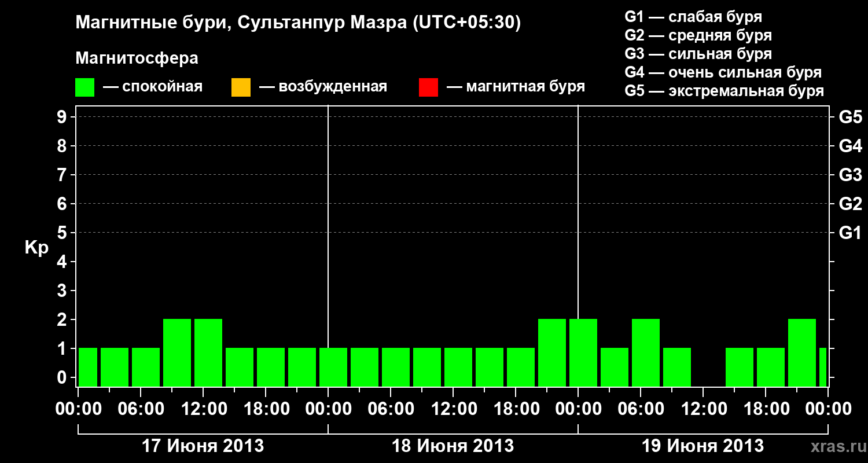868x463 pixels.
Task: Click the '18 Июня 2013' date label
Action: tap(453, 446)
